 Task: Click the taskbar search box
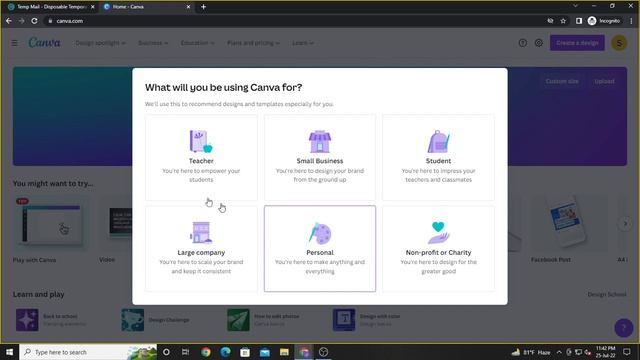[88, 352]
